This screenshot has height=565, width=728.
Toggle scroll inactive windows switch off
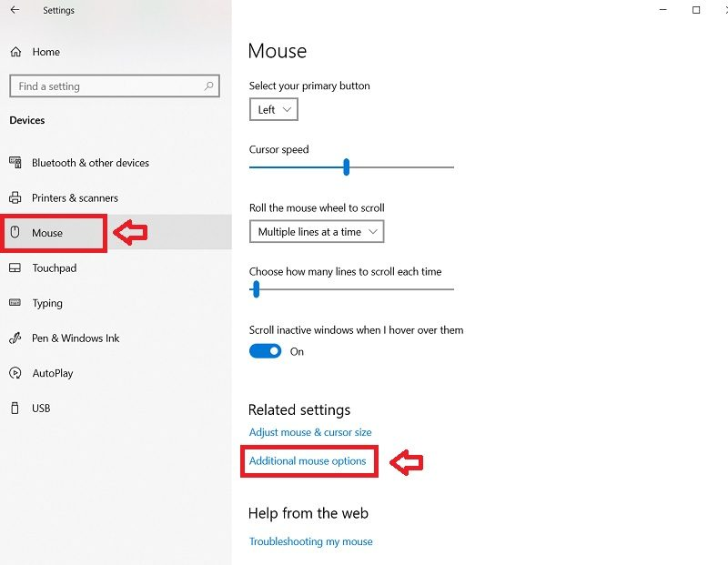265,351
